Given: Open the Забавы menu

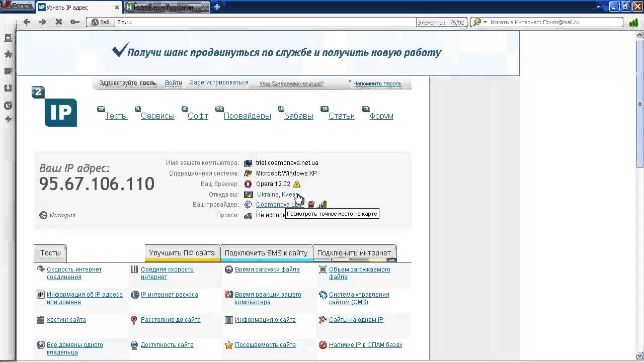Looking at the screenshot, I should (x=299, y=116).
